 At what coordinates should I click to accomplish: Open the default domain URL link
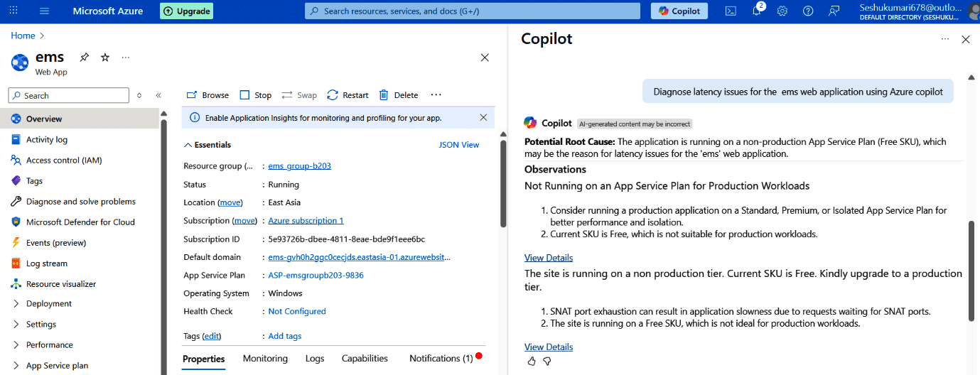(359, 257)
